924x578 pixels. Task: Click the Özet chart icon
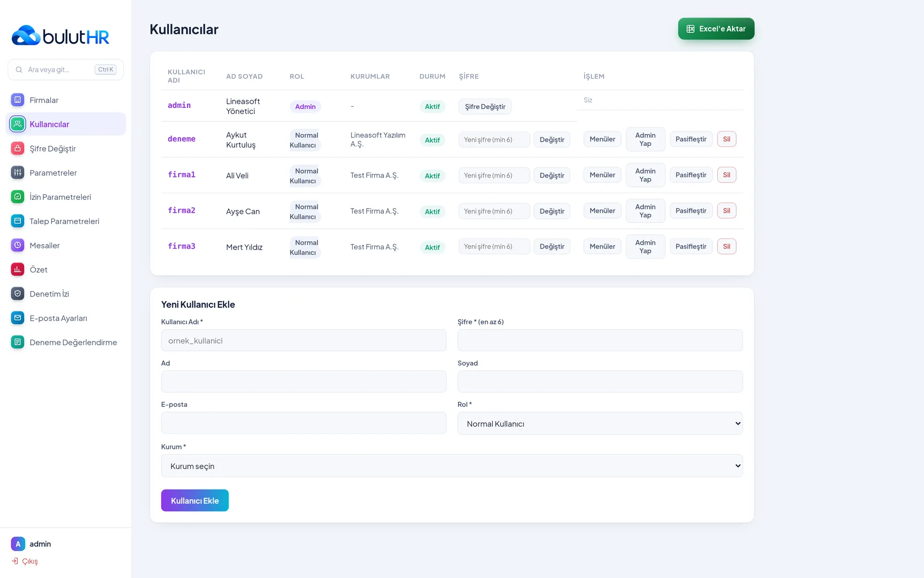tap(17, 269)
